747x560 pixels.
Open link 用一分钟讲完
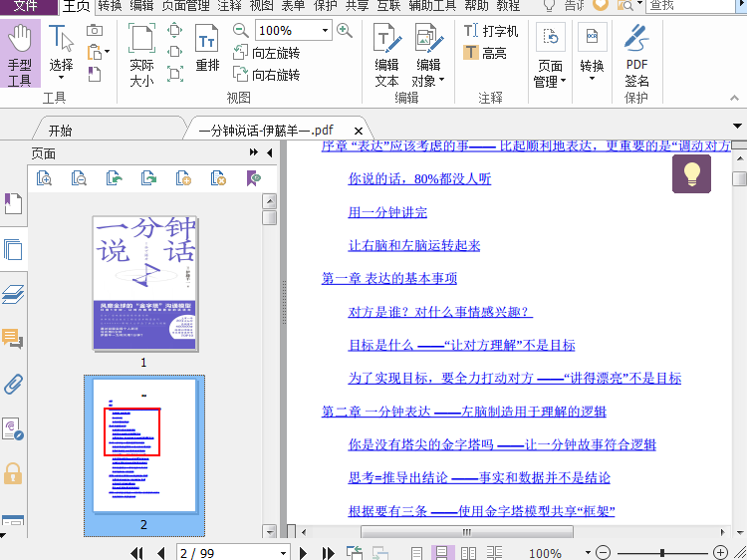[x=387, y=212]
